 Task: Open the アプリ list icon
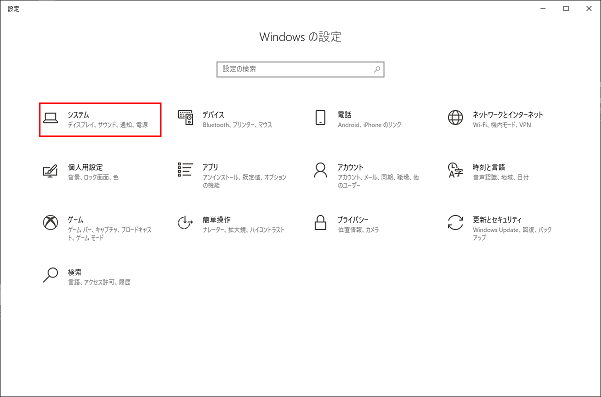tap(186, 170)
